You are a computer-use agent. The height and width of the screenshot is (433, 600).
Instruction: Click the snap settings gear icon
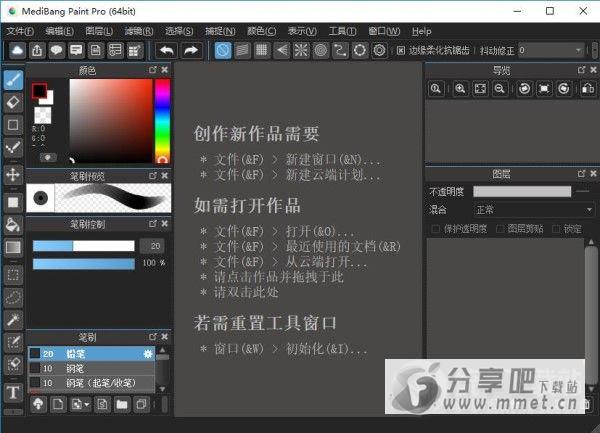(x=380, y=50)
